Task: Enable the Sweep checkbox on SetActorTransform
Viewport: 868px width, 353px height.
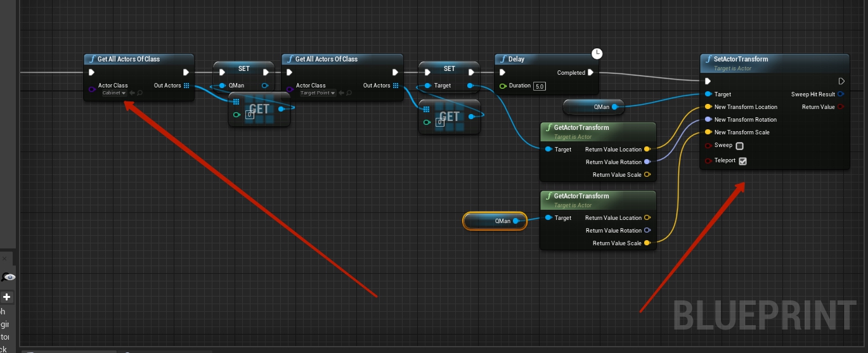Action: (739, 146)
